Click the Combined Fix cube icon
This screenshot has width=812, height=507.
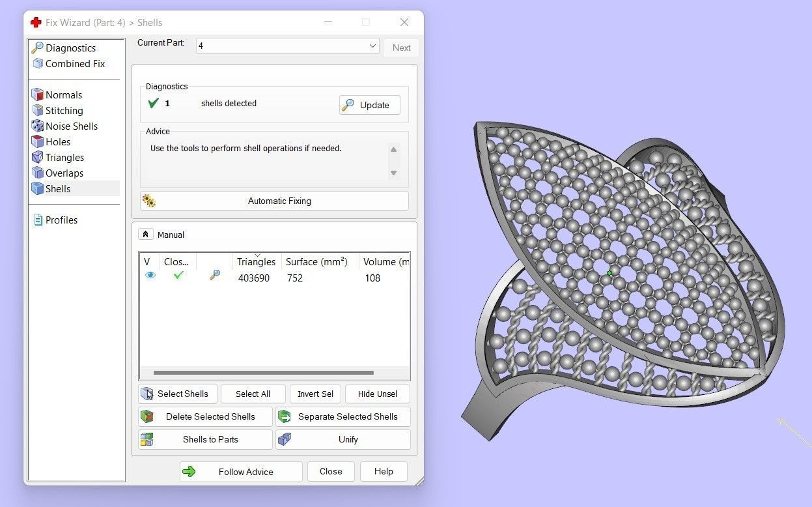tap(38, 63)
